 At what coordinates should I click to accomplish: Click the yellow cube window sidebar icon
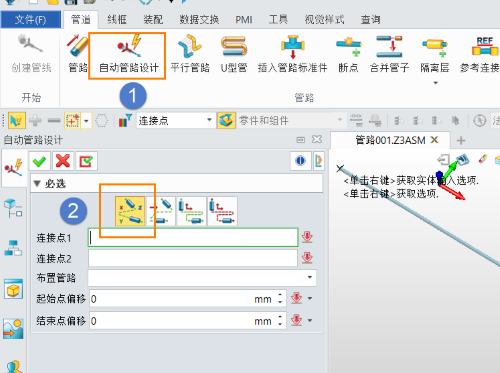tap(13, 289)
